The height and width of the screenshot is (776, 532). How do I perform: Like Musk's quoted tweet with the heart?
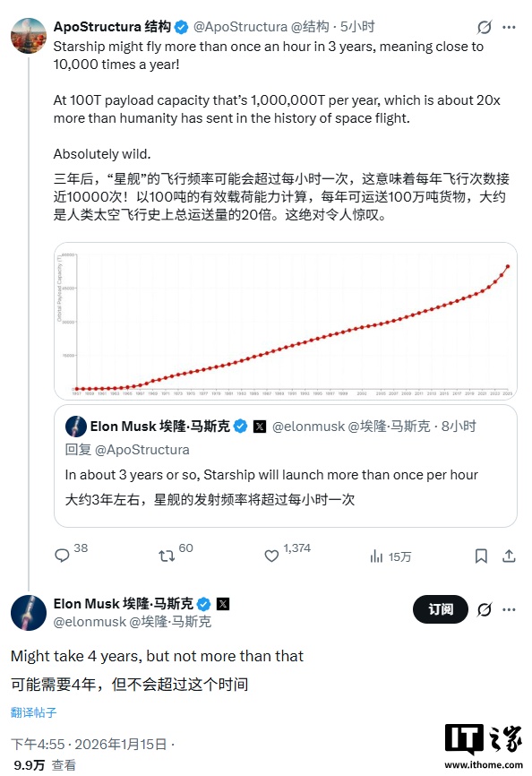pyautogui.click(x=270, y=556)
